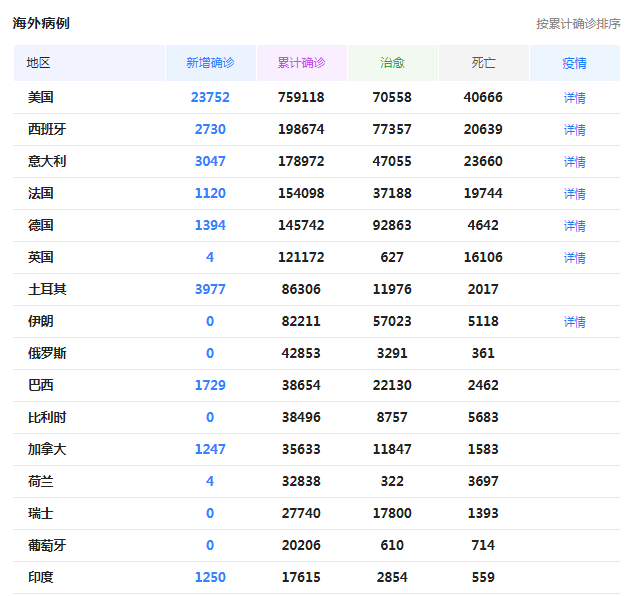Screen dimensions: 633x596
Task: Click recovered value 77357
Action: coord(392,129)
